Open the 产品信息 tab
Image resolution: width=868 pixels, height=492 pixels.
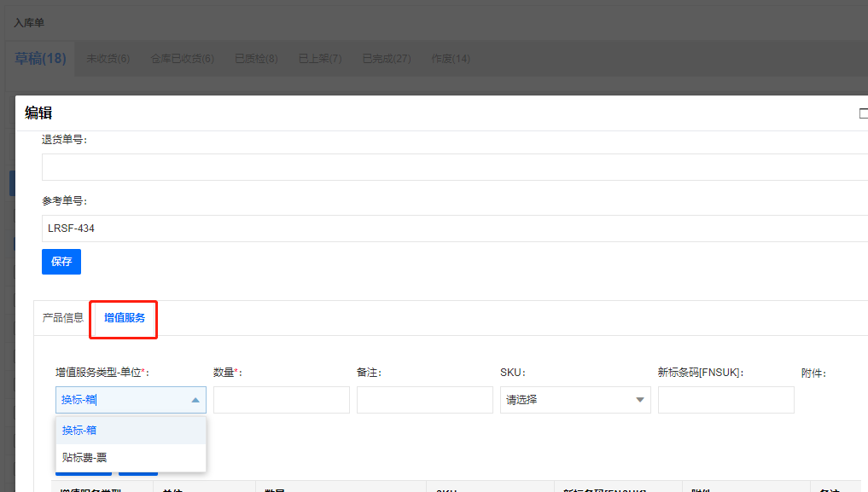click(x=62, y=318)
